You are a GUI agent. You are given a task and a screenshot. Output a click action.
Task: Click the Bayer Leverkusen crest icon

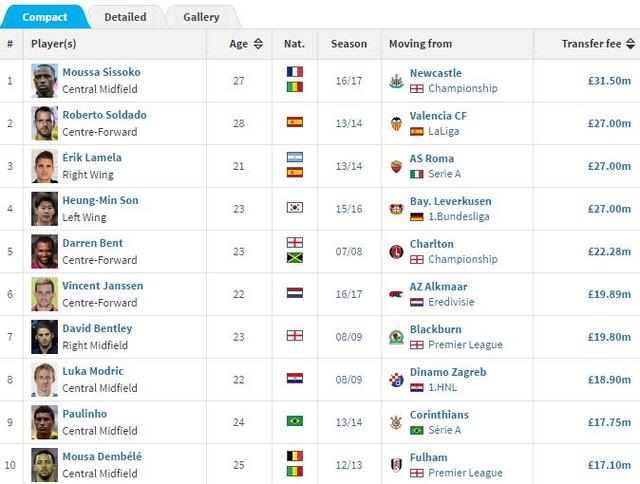tap(396, 209)
